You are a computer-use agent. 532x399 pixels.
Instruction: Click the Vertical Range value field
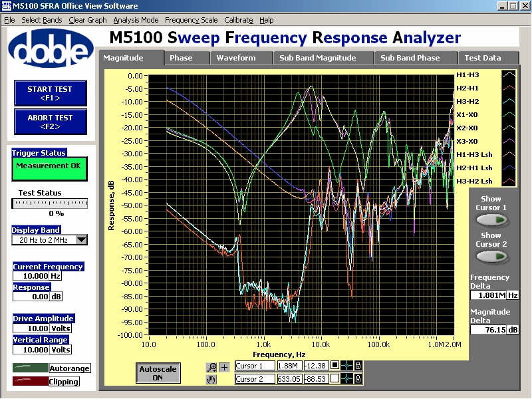pyautogui.click(x=31, y=350)
